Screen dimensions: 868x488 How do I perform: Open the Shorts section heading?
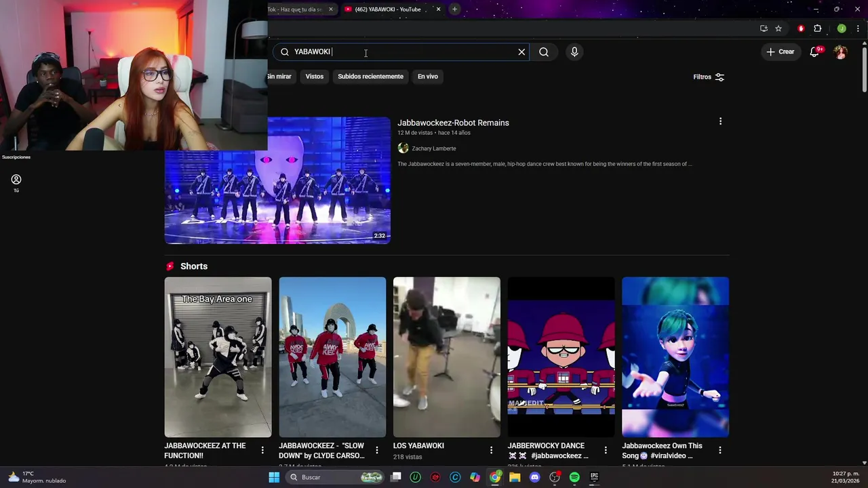pyautogui.click(x=194, y=266)
